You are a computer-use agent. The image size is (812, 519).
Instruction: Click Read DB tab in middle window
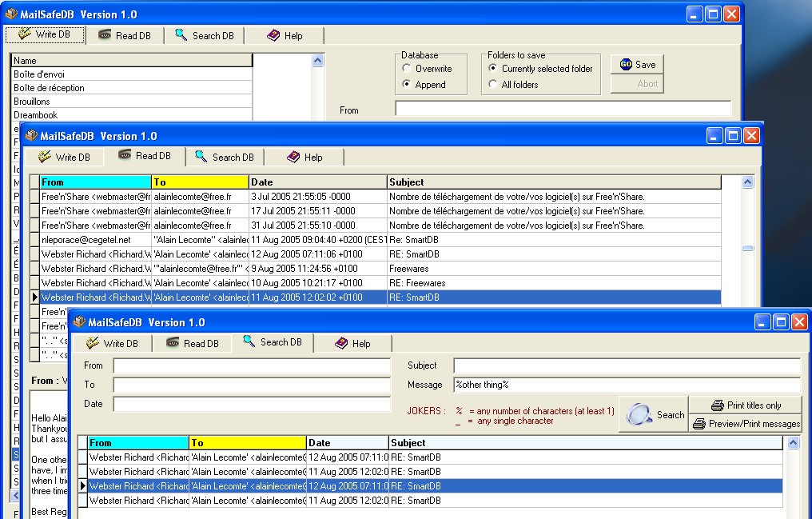pos(145,156)
